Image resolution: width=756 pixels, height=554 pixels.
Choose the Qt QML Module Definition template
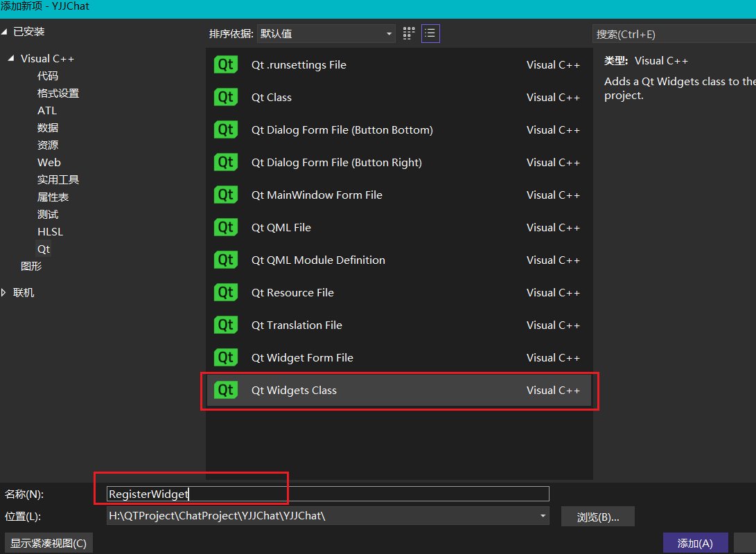pyautogui.click(x=399, y=260)
